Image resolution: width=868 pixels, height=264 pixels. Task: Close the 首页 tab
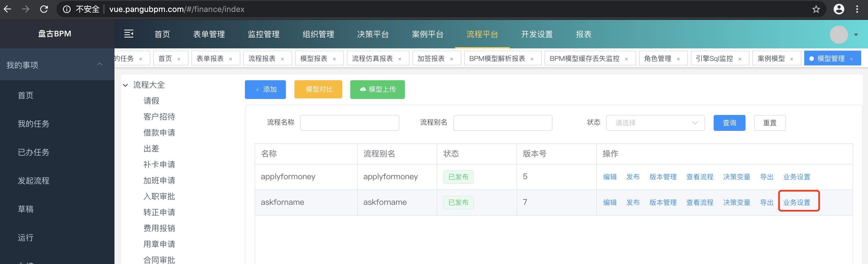(x=179, y=59)
